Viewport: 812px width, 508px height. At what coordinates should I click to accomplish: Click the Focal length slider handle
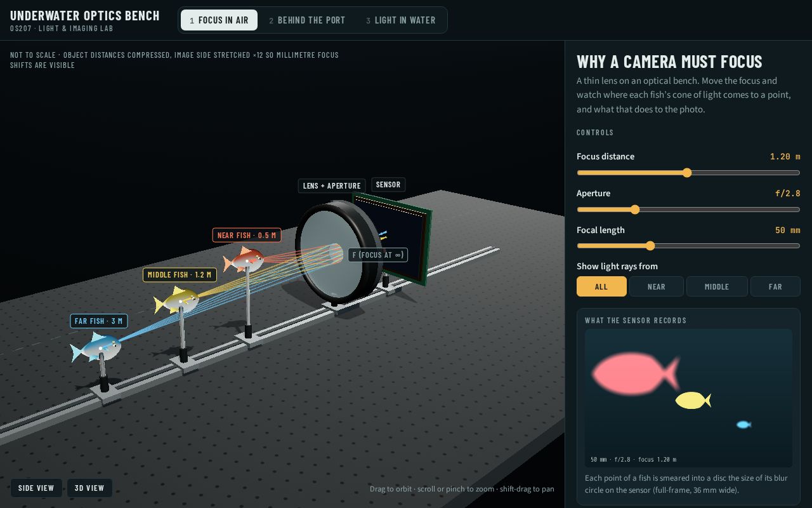650,246
